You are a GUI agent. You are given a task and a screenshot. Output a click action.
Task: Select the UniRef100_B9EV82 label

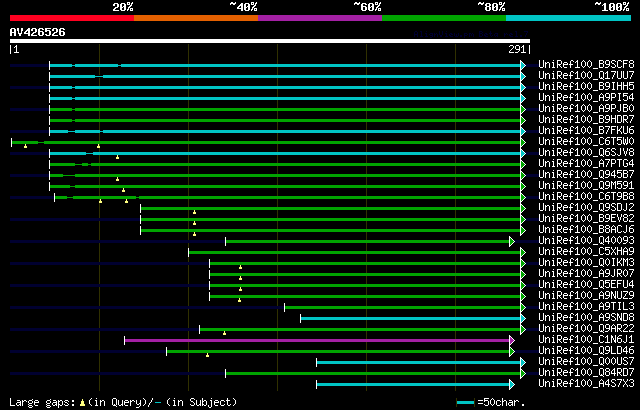click(586, 219)
